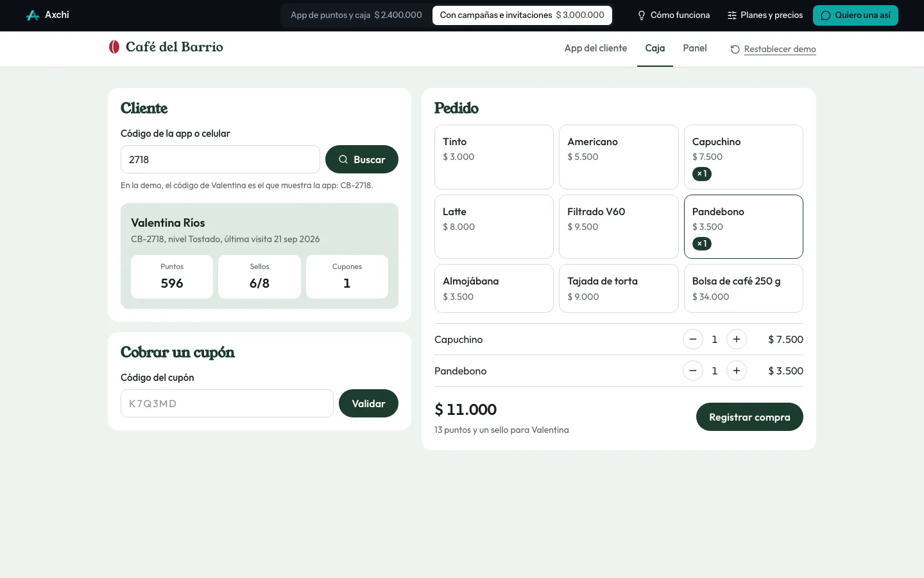
Task: Validate the coupon with the Validar button
Action: pos(368,403)
